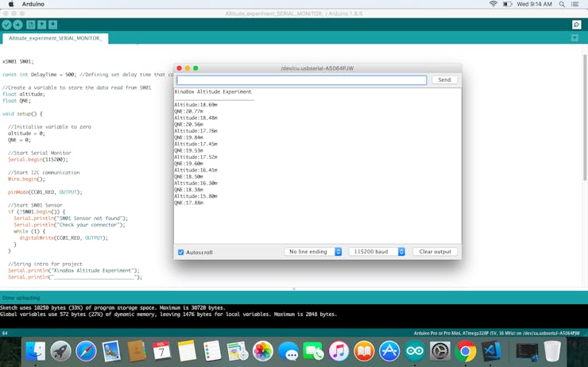Close the serial monitor with red button
This screenshot has width=588, height=367.
[x=180, y=68]
